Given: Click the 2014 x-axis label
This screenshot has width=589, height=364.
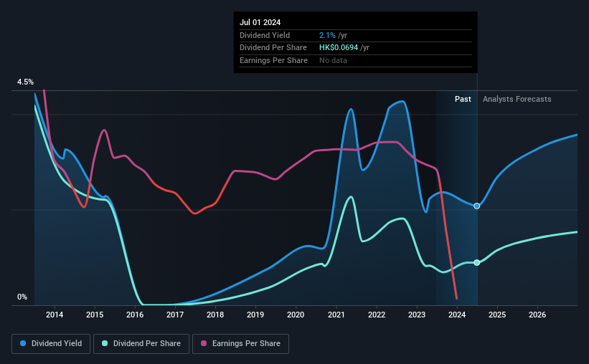Looking at the screenshot, I should (55, 315).
